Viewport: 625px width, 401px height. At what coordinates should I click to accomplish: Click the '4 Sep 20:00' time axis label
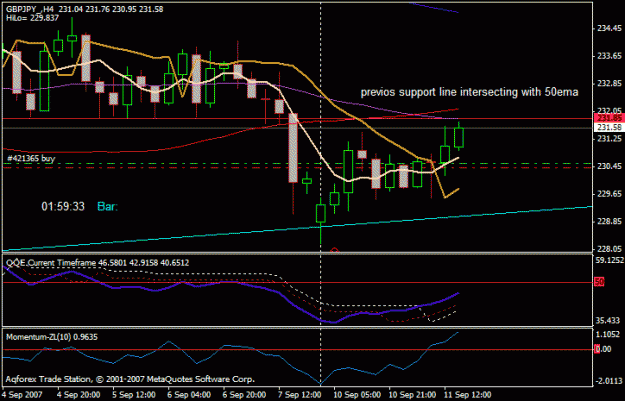click(x=79, y=395)
